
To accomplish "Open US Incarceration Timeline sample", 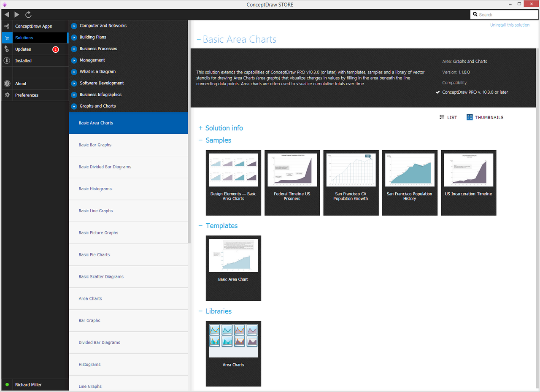I will [x=468, y=183].
